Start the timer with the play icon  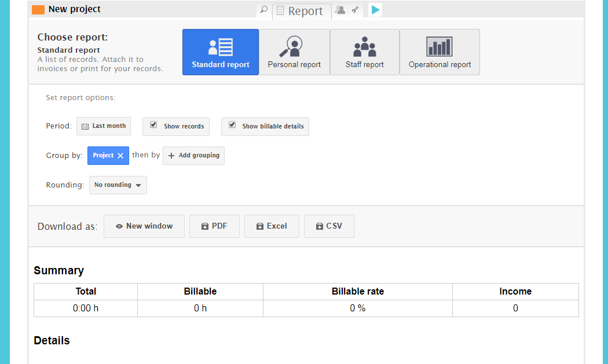(x=375, y=10)
